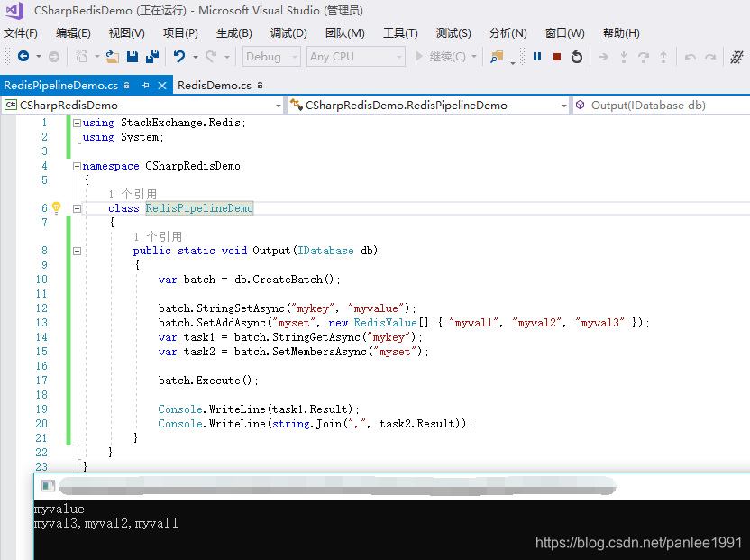Image resolution: width=750 pixels, height=560 pixels.
Task: Collapse the using directives block
Action: click(77, 123)
